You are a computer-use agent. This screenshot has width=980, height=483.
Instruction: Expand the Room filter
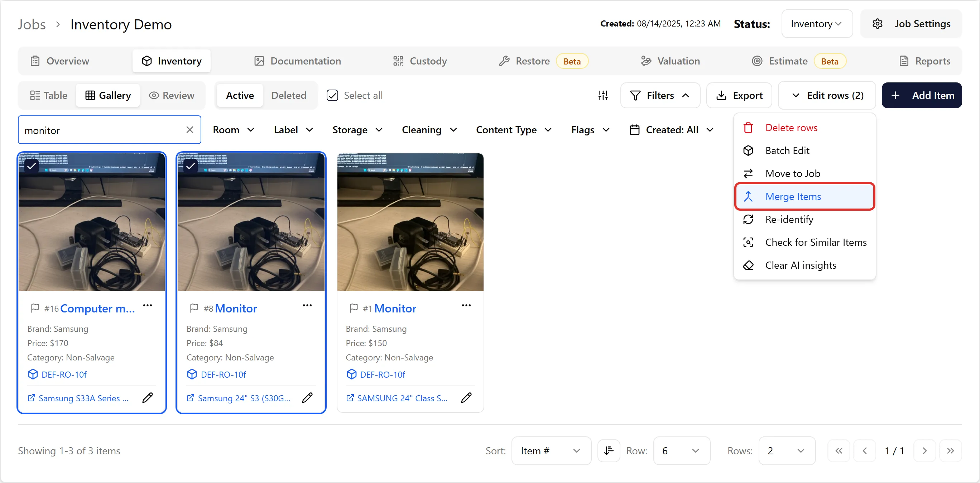coord(234,130)
